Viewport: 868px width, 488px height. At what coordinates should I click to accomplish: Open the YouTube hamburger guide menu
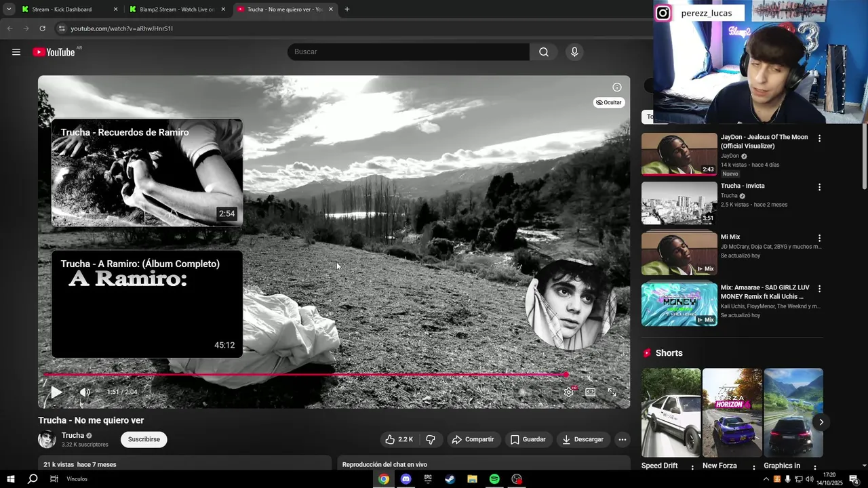tap(16, 52)
